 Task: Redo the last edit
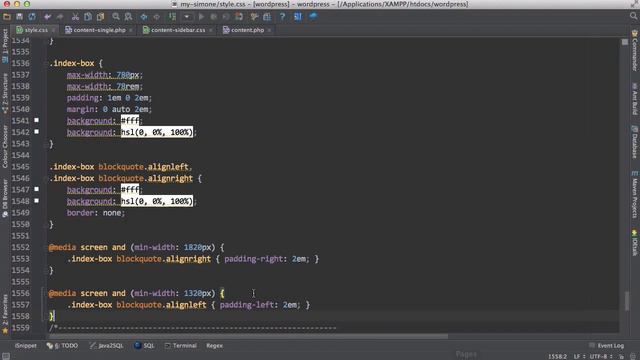[x=60, y=17]
